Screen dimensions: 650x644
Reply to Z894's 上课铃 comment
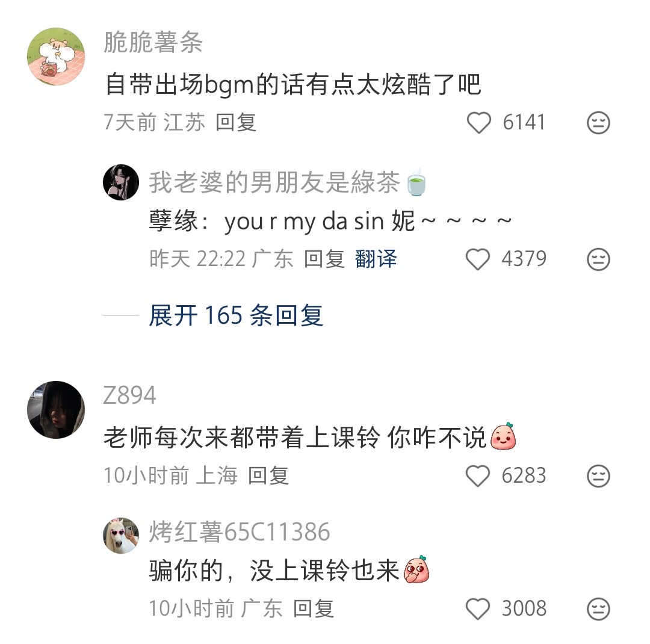268,475
